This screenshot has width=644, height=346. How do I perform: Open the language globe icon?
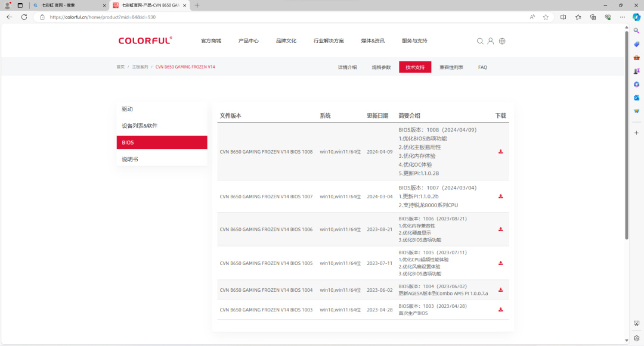pos(502,41)
